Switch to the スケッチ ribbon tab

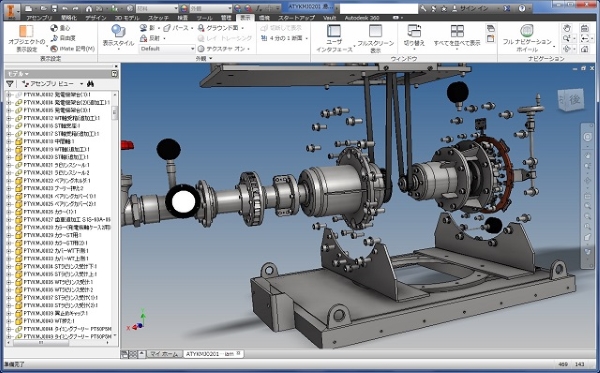pos(158,18)
